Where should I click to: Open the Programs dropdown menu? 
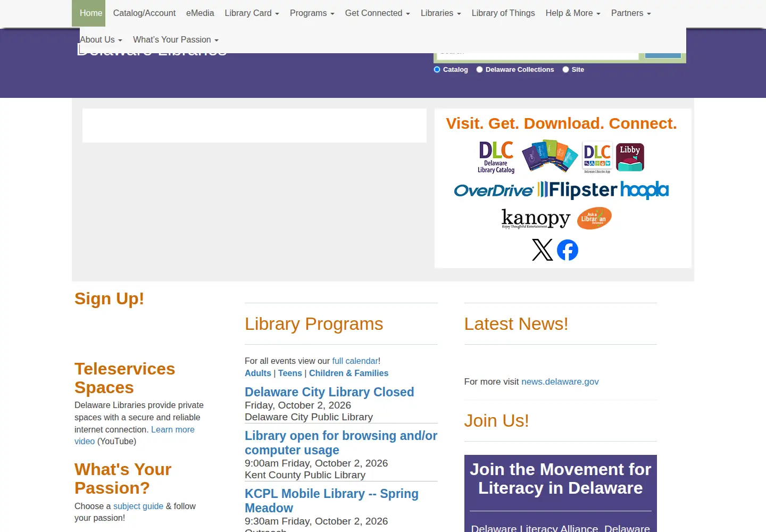pyautogui.click(x=312, y=13)
